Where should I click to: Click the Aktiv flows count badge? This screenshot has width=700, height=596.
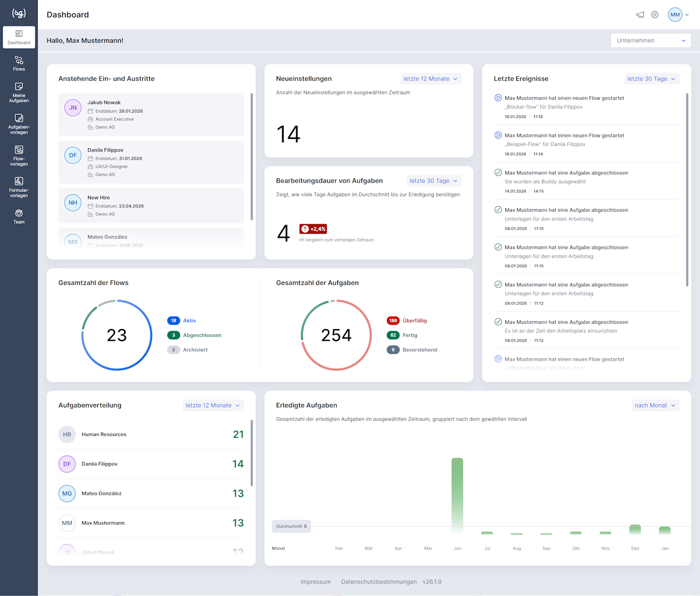point(173,321)
